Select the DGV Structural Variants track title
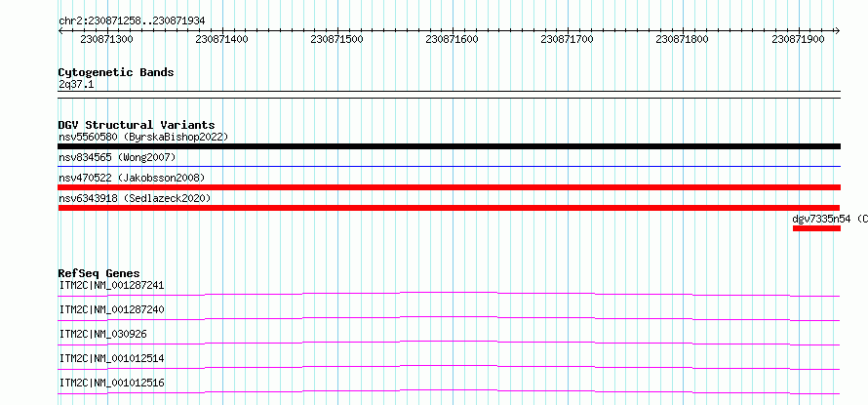 (137, 125)
